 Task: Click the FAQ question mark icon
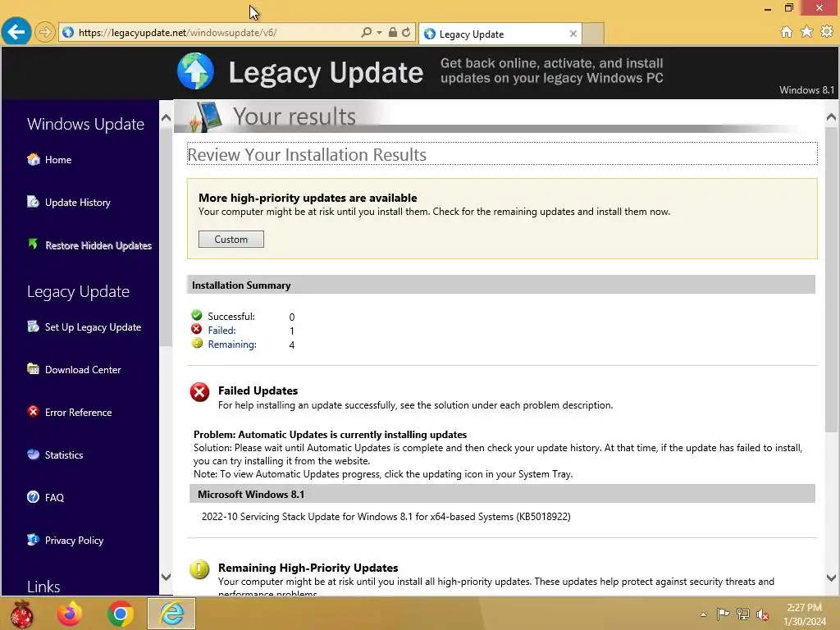33,496
